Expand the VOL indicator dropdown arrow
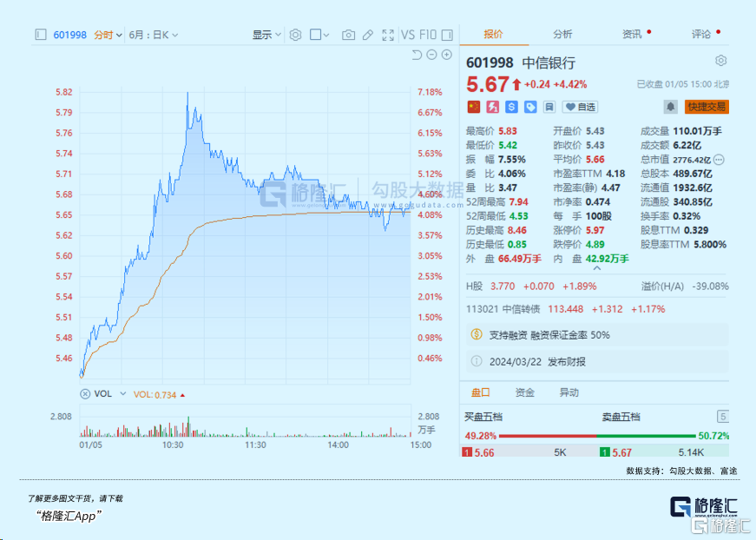The width and height of the screenshot is (756, 540). point(123,394)
